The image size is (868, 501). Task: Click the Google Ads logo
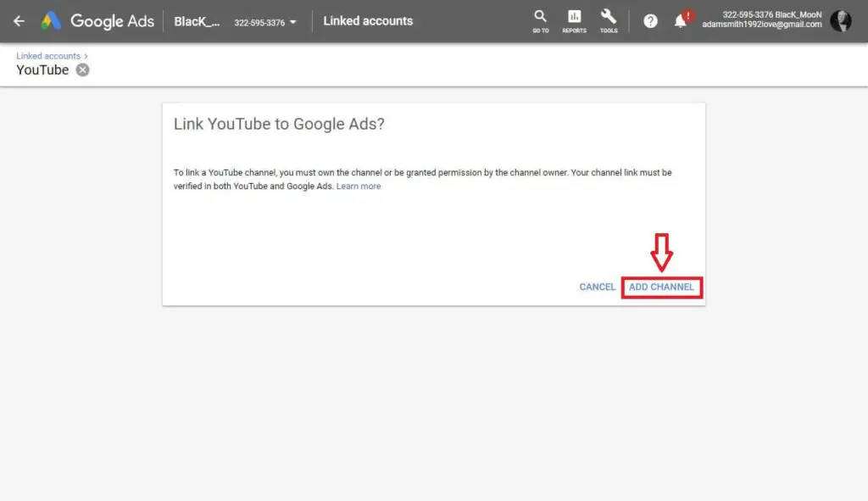97,21
